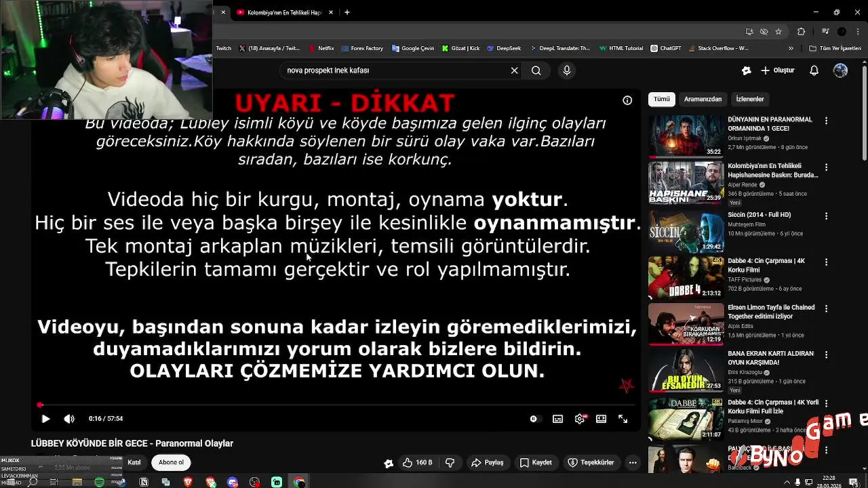Click the Abone ol subscribe button

[171, 462]
